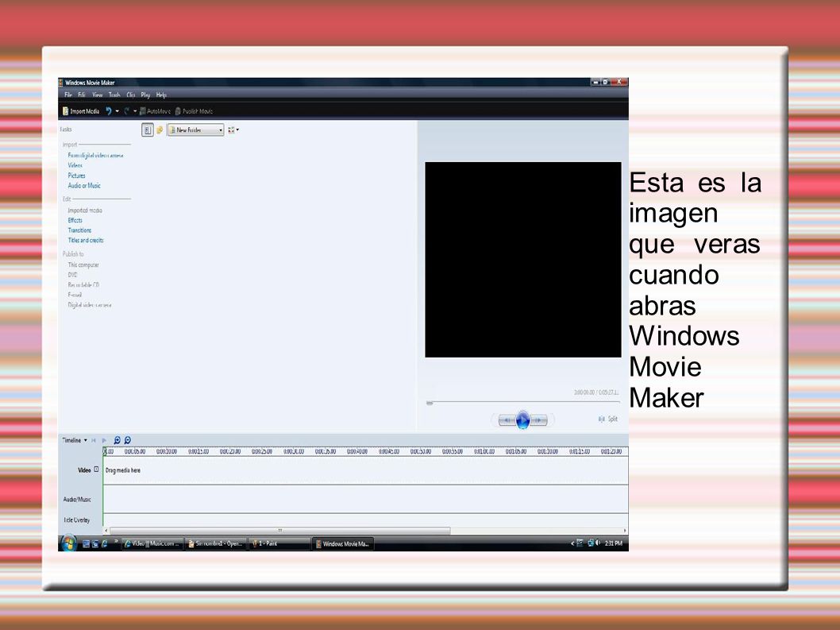Viewport: 840px width, 630px height.
Task: Click the Show Desktop quick launch icon
Action: click(86, 543)
